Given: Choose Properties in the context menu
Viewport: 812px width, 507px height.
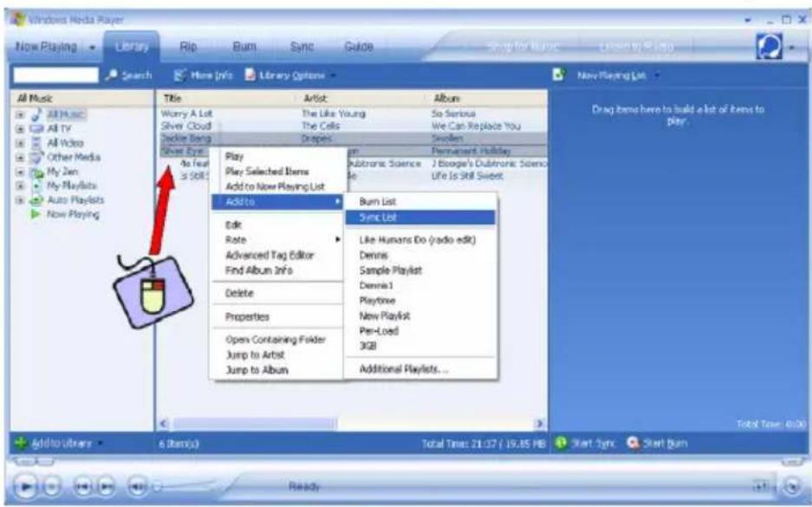Looking at the screenshot, I should point(278,316).
